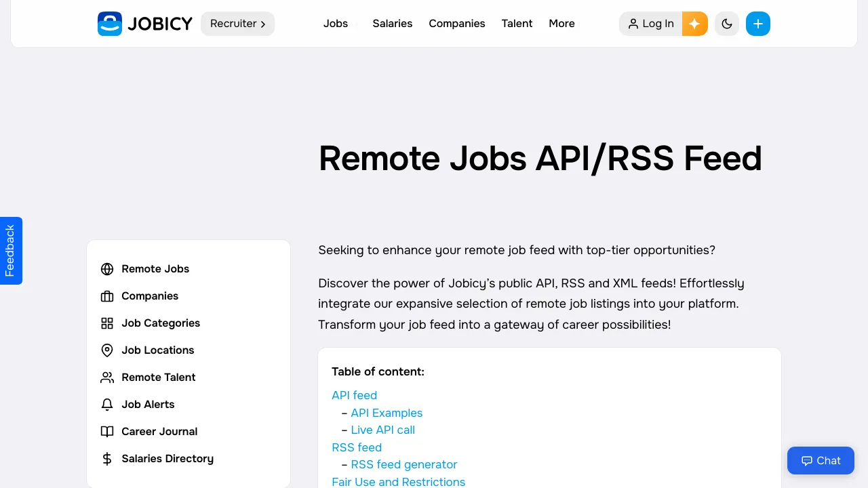This screenshot has width=868, height=488.
Task: Open Job Locations sidebar link
Action: [x=158, y=350]
